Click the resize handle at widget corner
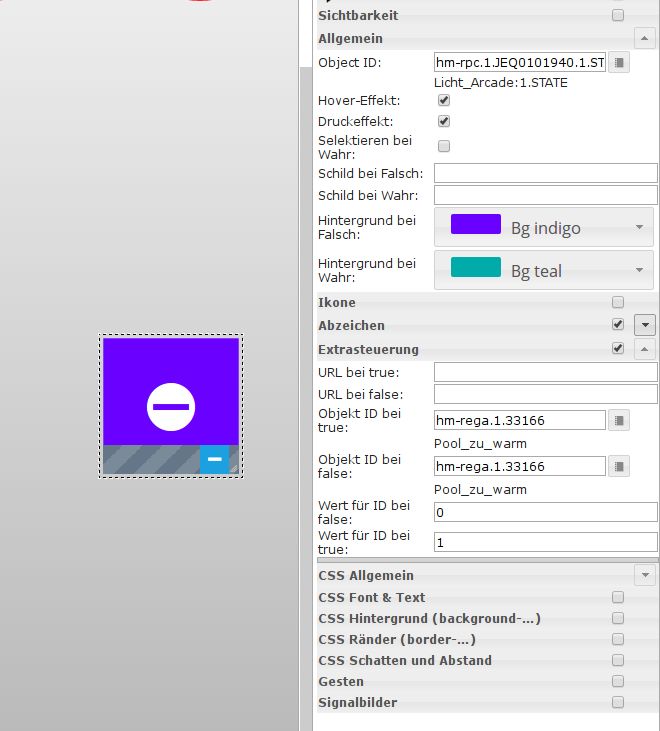 (234, 467)
